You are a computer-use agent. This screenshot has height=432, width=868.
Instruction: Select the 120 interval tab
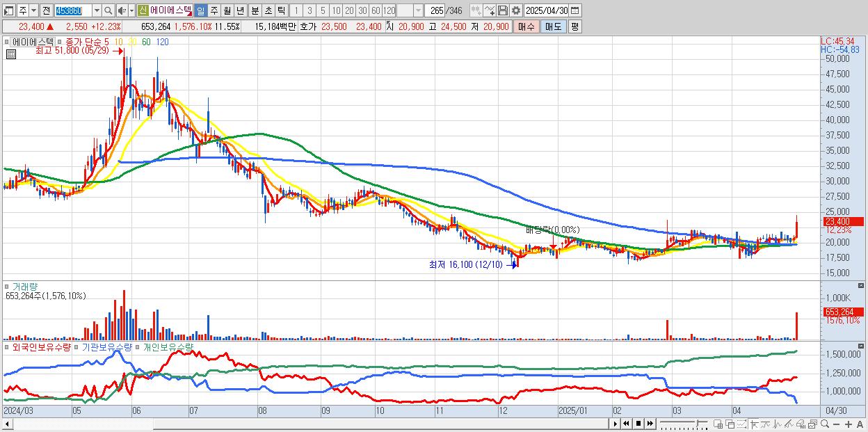point(389,10)
